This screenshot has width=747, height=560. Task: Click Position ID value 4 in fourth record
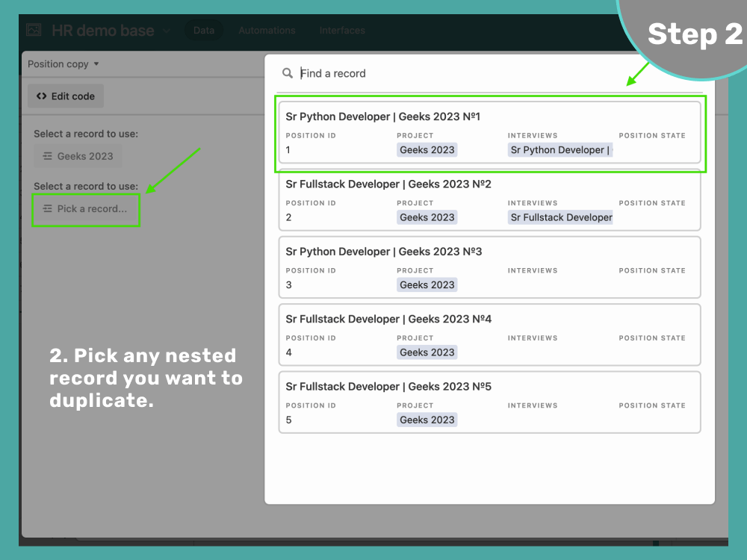[288, 352]
